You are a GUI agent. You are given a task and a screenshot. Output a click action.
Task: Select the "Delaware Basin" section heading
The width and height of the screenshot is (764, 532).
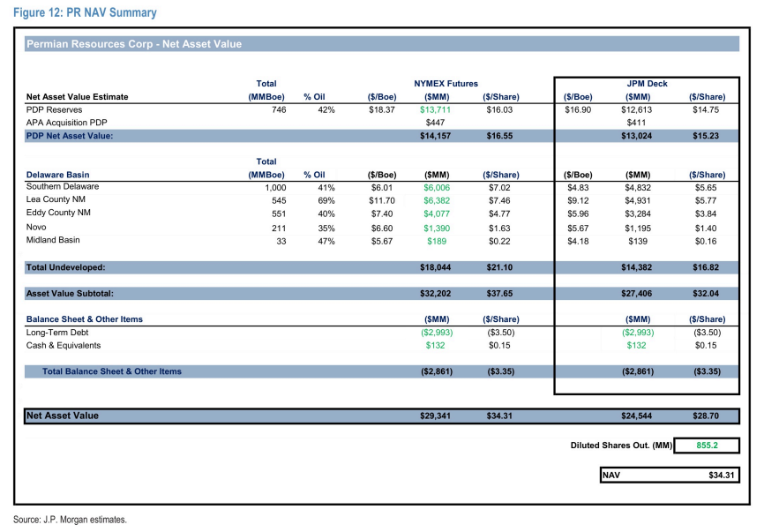[x=57, y=175]
